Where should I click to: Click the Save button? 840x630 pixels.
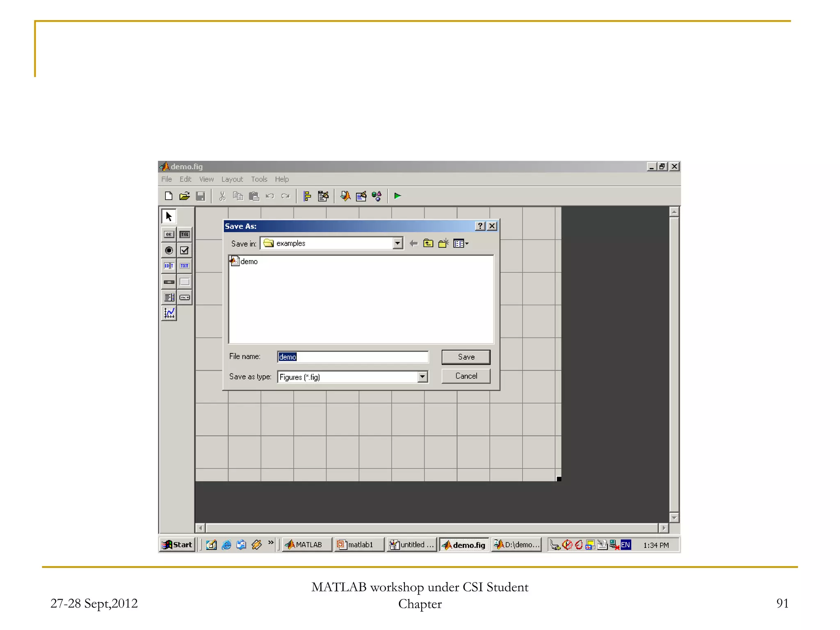[x=466, y=357]
